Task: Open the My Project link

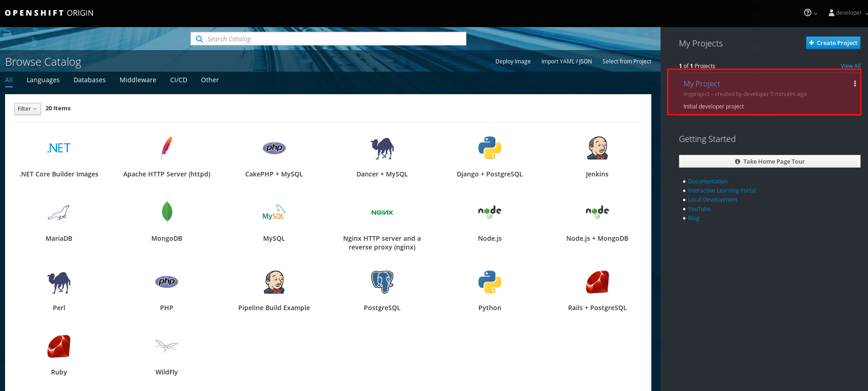Action: click(x=701, y=84)
